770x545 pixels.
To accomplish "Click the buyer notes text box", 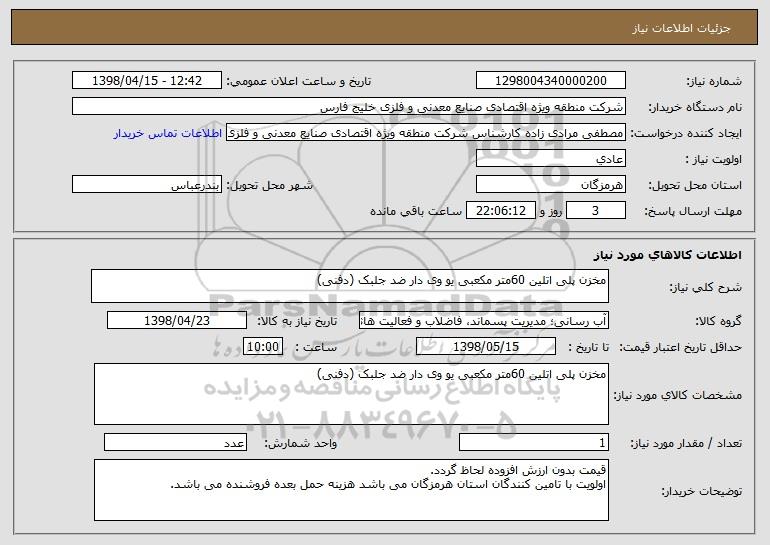I will pos(351,490).
